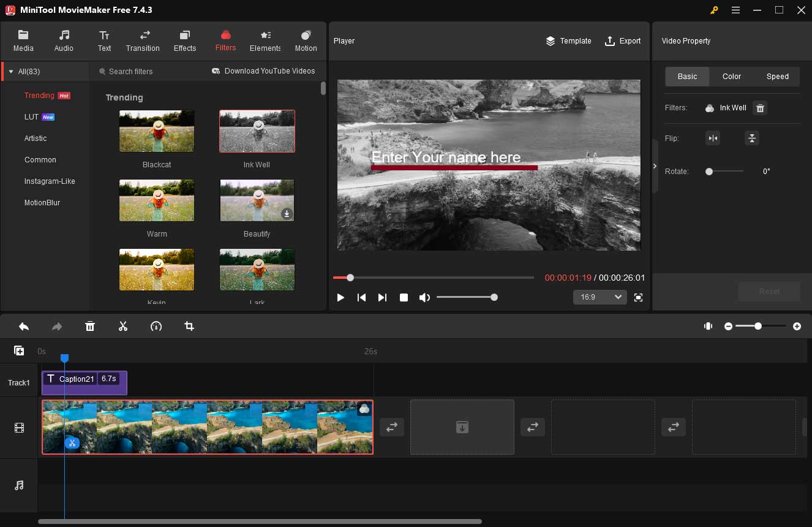Select the Ink Well filter thumbnail
The height and width of the screenshot is (527, 812).
pos(257,131)
